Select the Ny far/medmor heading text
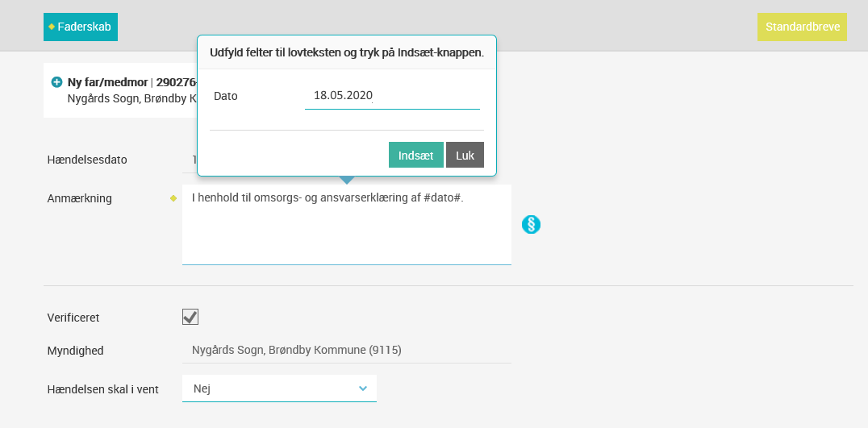Viewport: 868px width, 428px height. click(107, 82)
